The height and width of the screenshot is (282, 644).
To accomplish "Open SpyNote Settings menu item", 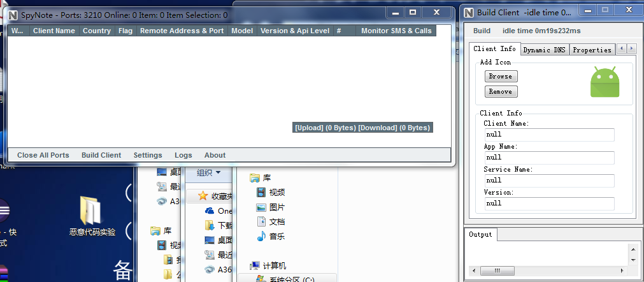I will [x=148, y=155].
